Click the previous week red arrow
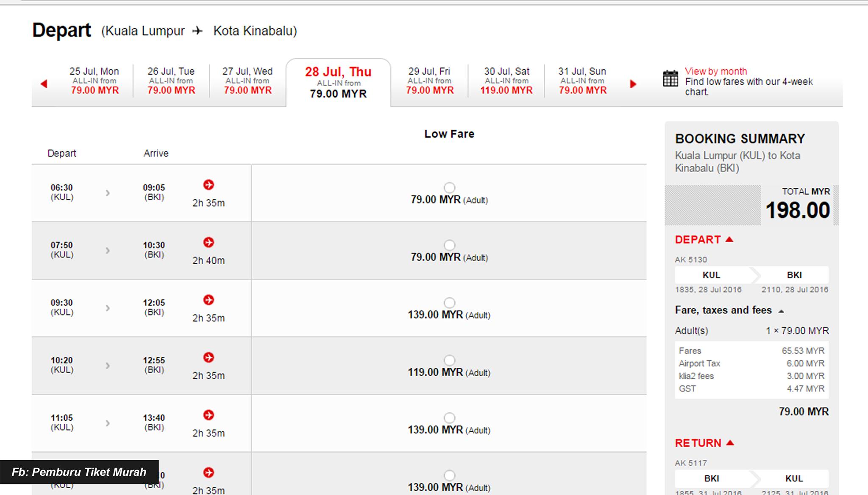The width and height of the screenshot is (868, 495). coord(44,84)
